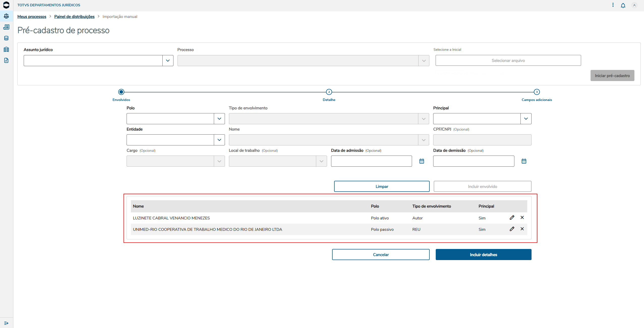Open the three-dot options menu
The image size is (644, 328).
pos(613,5)
